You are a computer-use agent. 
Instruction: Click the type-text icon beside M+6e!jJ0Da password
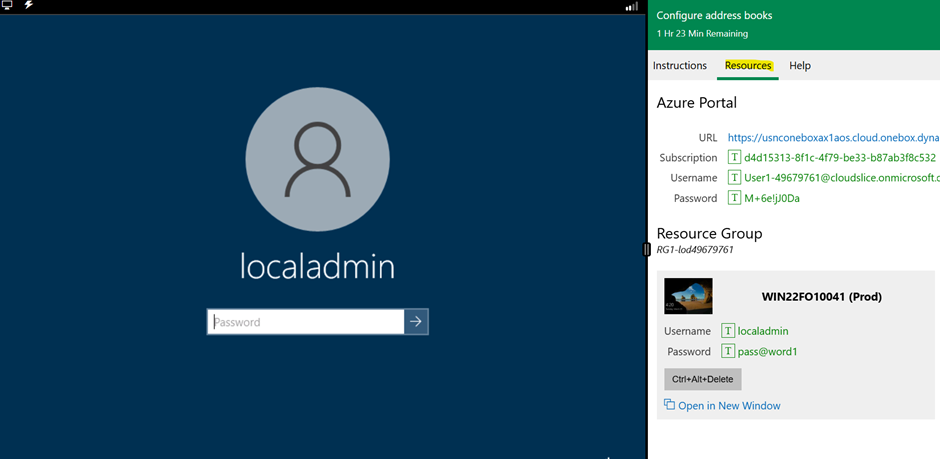734,198
